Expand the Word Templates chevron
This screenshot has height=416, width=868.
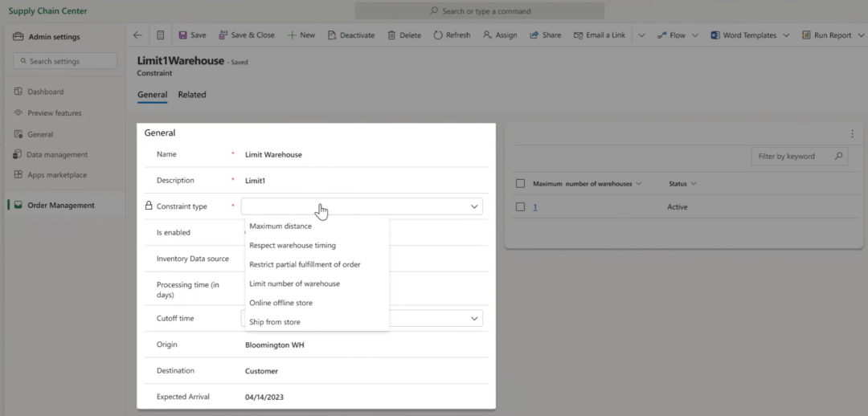(785, 35)
